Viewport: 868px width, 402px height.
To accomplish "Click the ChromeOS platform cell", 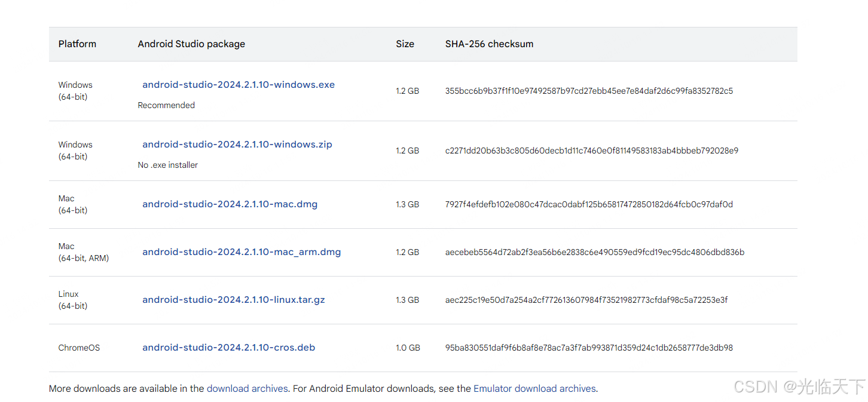I will pos(79,348).
